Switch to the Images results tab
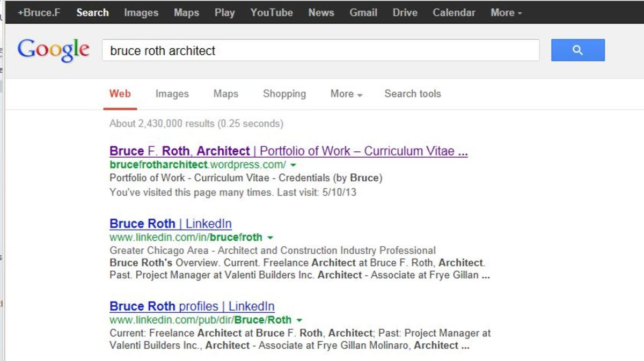The height and width of the screenshot is (361, 644). [x=172, y=94]
